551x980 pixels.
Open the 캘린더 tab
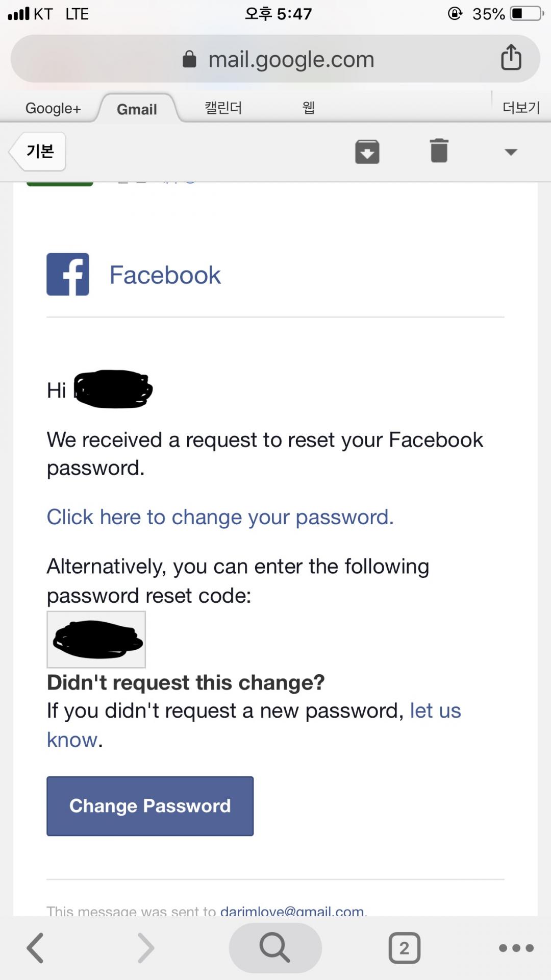(x=223, y=108)
